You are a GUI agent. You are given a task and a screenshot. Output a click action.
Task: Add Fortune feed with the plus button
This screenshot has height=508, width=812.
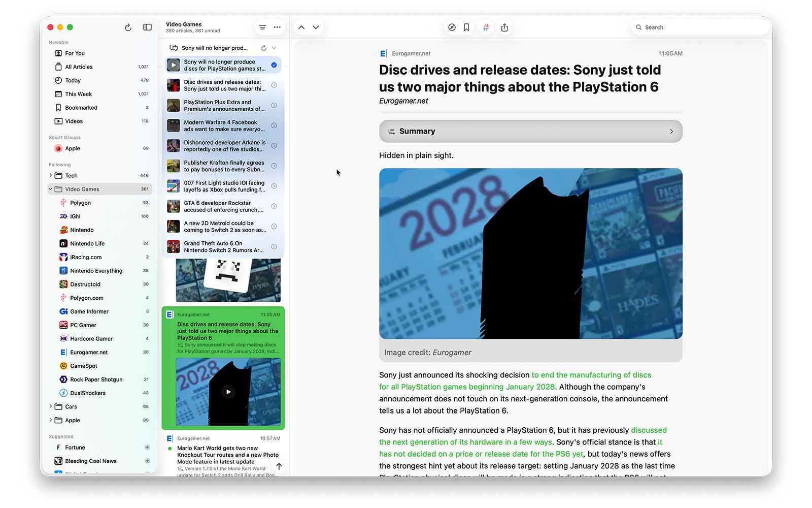[x=147, y=448]
